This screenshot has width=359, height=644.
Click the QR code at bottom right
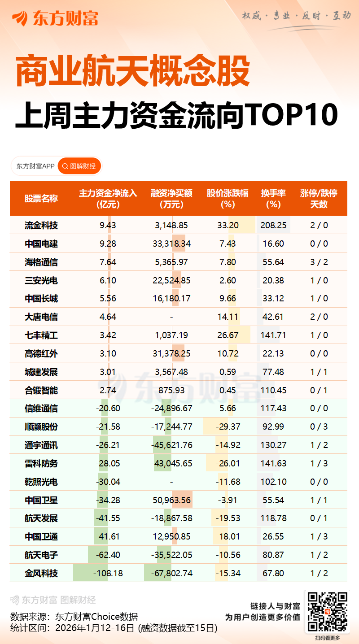(327, 612)
